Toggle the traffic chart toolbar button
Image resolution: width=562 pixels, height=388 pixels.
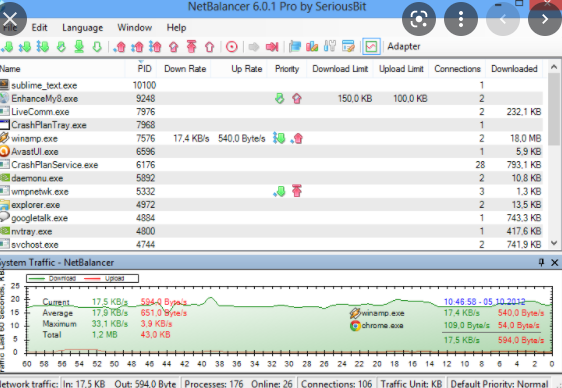[371, 47]
